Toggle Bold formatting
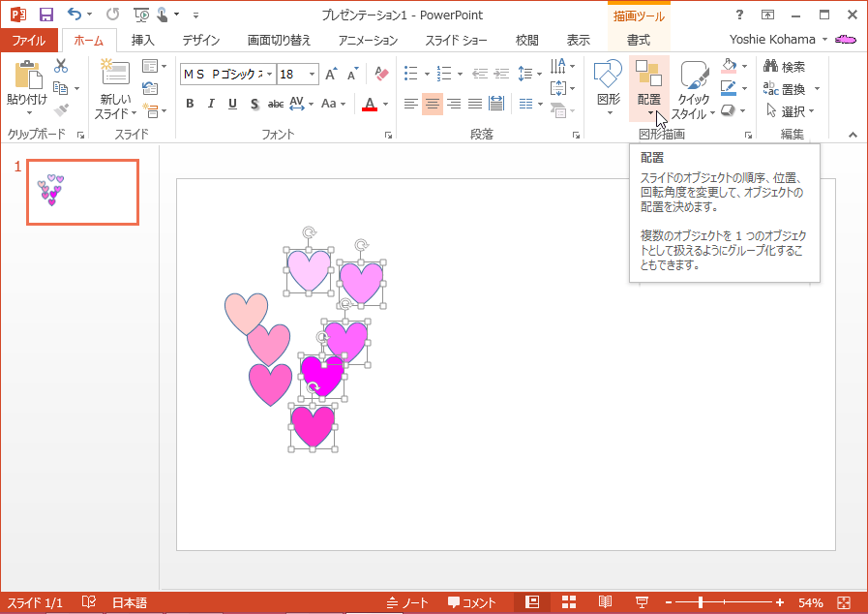 tap(190, 104)
